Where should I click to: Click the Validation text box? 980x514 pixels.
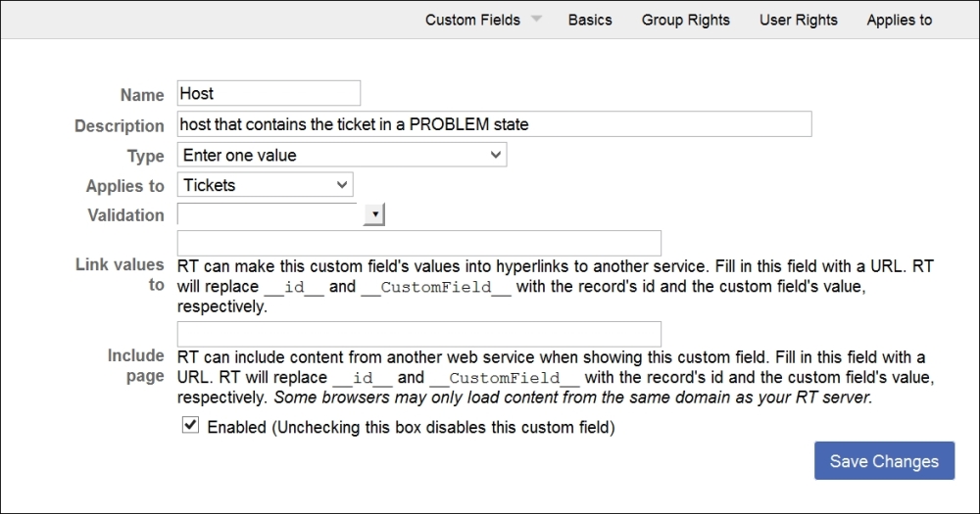269,214
